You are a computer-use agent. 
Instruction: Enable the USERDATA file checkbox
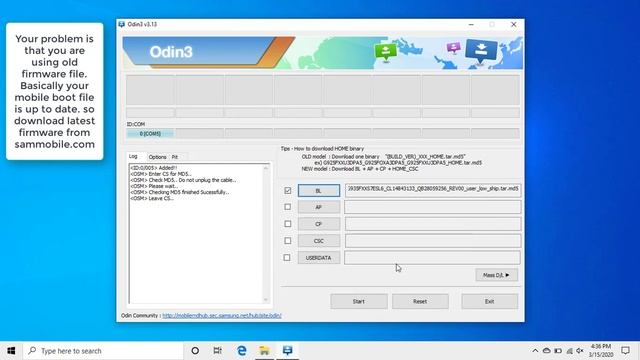(x=287, y=258)
